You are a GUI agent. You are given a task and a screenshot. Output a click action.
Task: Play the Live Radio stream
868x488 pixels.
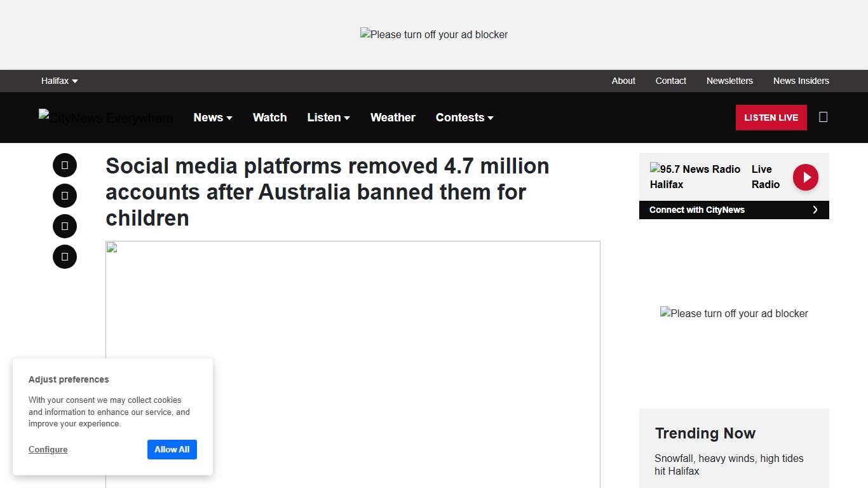805,177
